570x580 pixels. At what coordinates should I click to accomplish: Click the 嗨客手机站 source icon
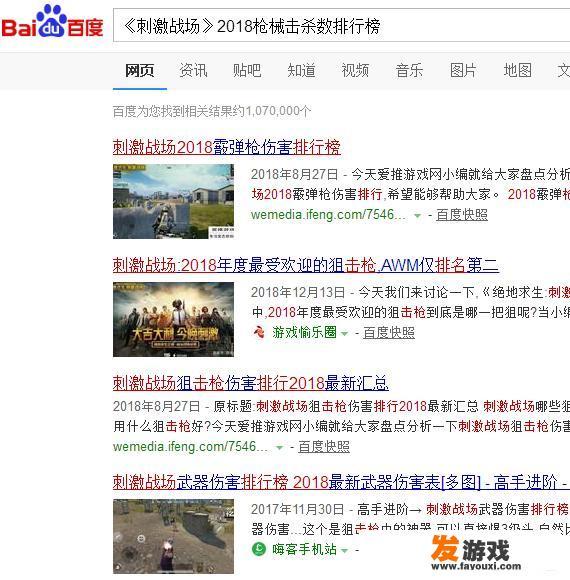point(259,549)
